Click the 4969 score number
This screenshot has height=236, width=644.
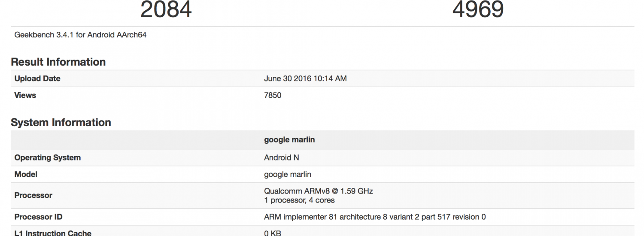tap(478, 9)
